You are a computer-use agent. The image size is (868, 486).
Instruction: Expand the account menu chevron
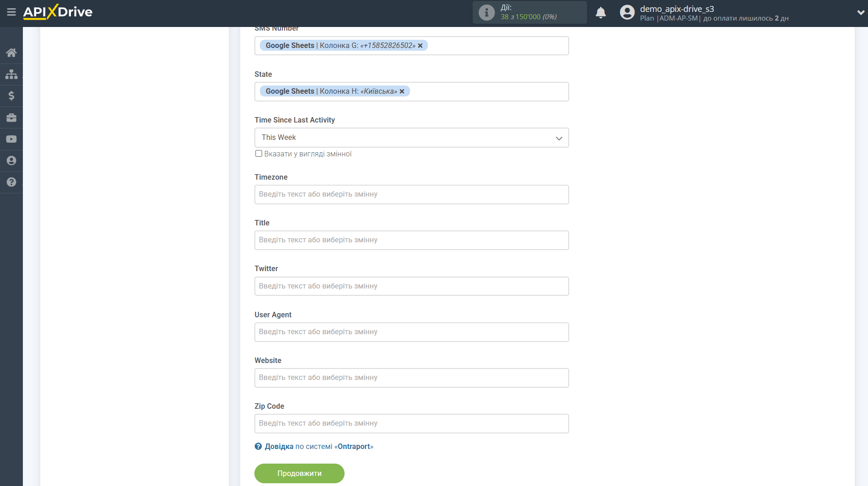coord(860,13)
